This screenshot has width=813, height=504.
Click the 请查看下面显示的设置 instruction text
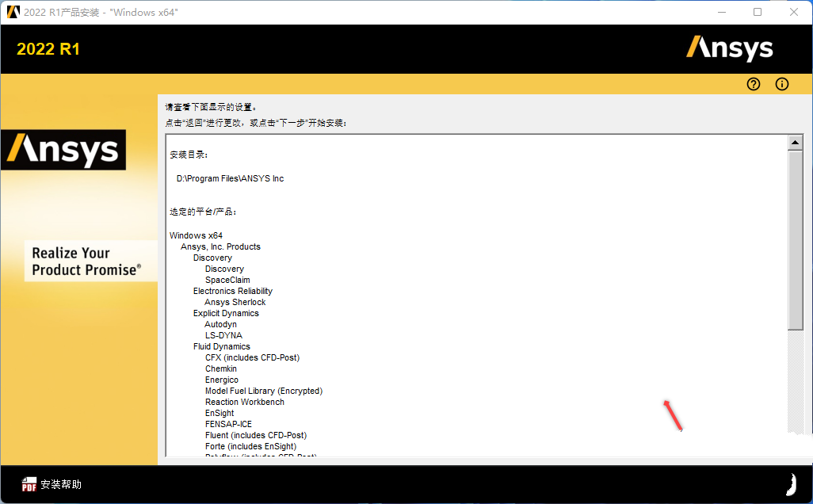click(x=211, y=107)
